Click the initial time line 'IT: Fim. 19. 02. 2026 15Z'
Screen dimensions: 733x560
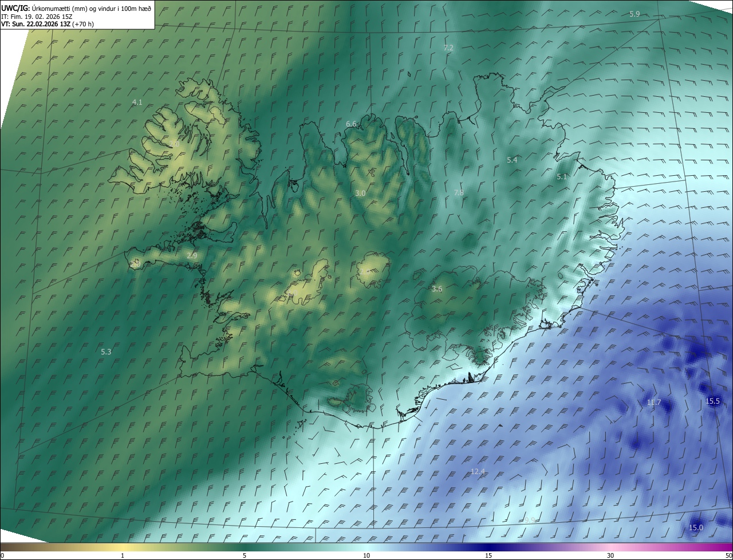click(x=36, y=16)
